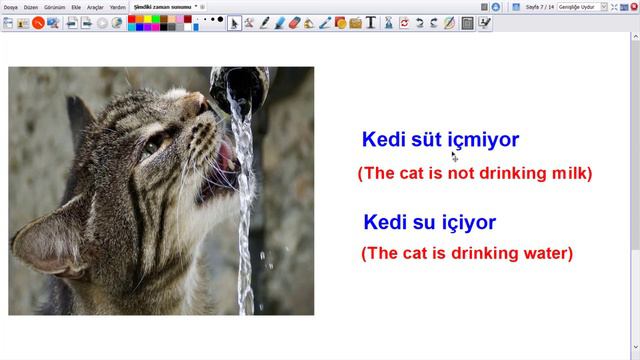The width and height of the screenshot is (640, 360).
Task: Adjust the pen width slider handle
Action: (196, 27)
